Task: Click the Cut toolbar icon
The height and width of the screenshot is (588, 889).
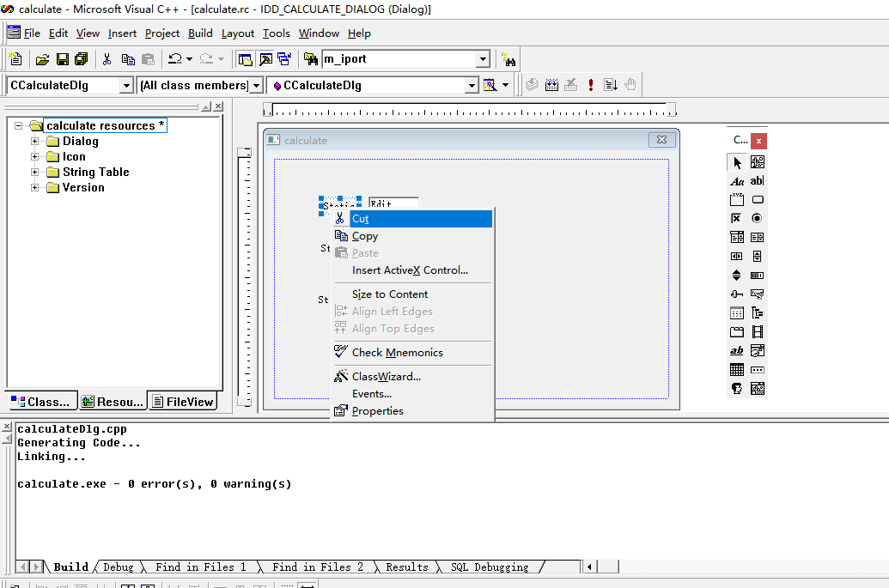Action: tap(106, 58)
